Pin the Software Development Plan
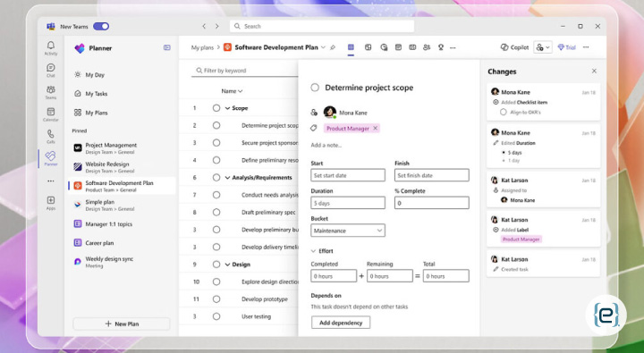644x353 pixels. pyautogui.click(x=333, y=47)
